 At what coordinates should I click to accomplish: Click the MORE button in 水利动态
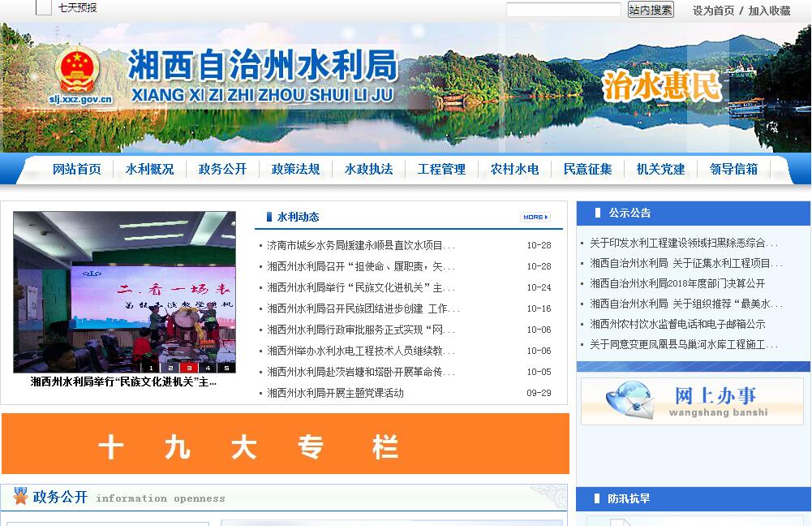[x=535, y=217]
